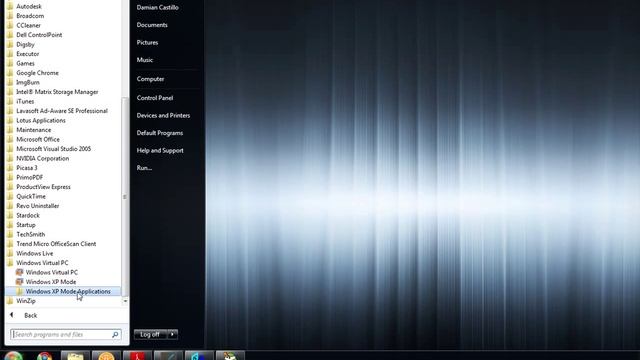Open the Executor folder
The image size is (640, 360).
click(x=27, y=54)
